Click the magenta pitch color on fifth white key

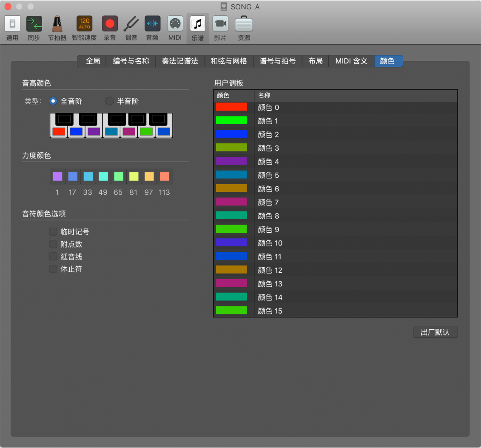click(129, 131)
